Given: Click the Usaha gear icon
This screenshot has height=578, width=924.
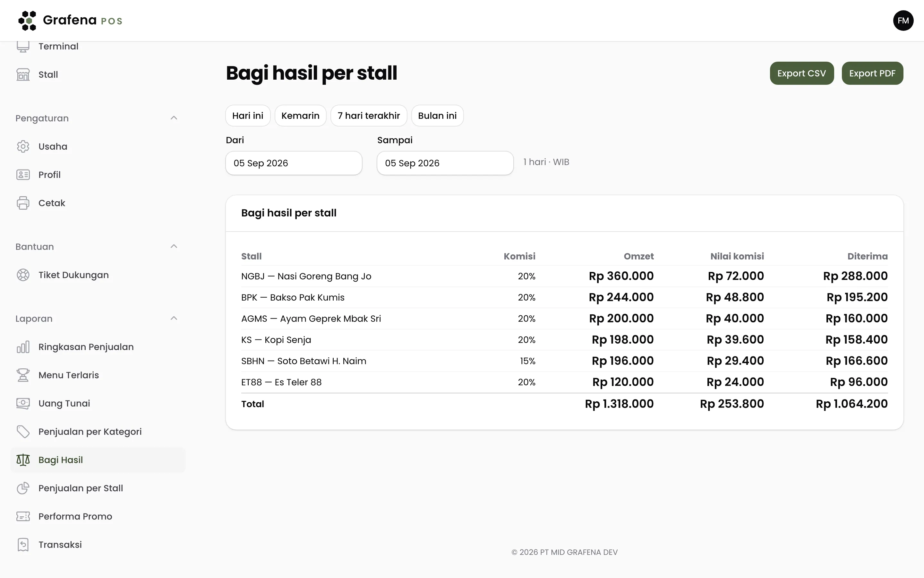Looking at the screenshot, I should tap(23, 146).
